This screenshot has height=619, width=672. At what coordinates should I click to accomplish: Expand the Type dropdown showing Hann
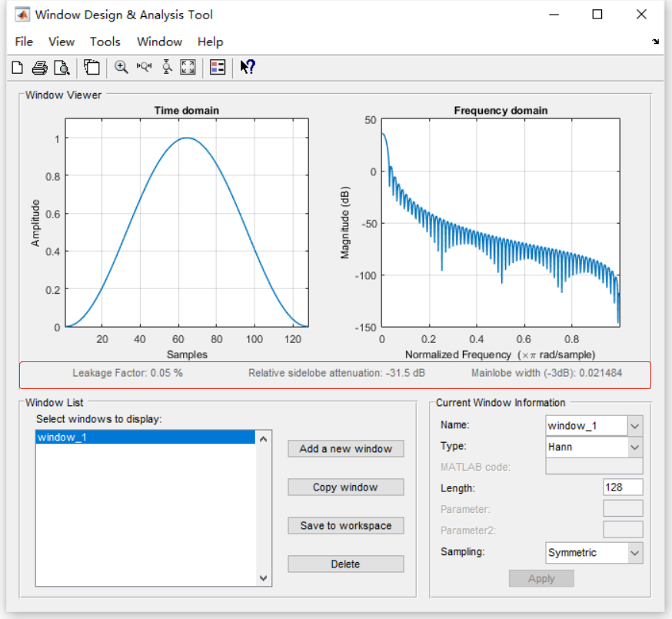click(x=635, y=447)
